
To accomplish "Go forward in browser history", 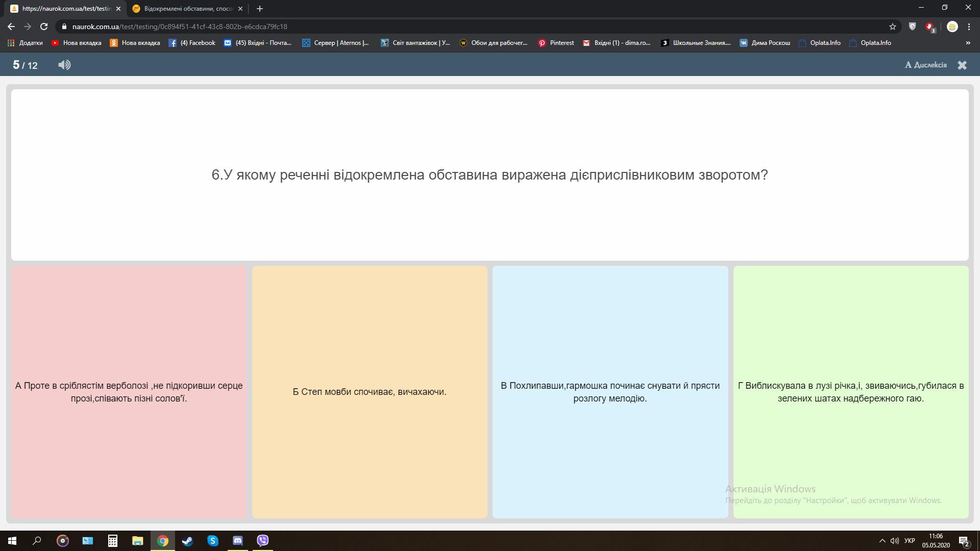I will click(x=28, y=27).
